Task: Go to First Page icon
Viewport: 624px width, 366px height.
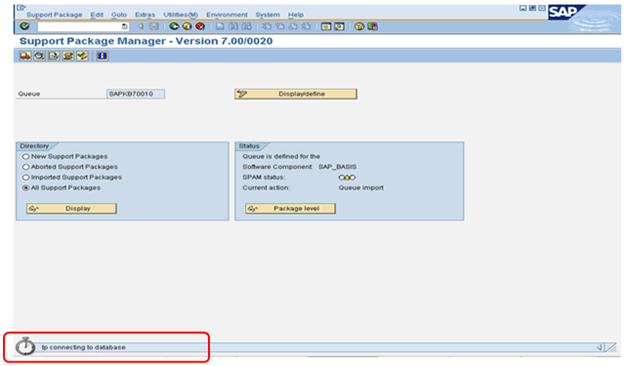Action: (x=267, y=26)
